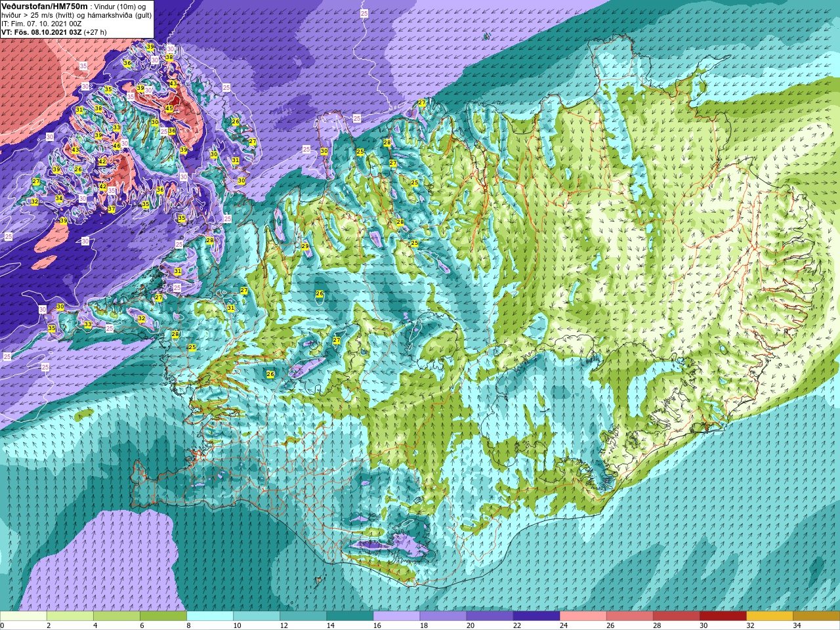Viewport: 840px width, 630px height.
Task: Select the legend scale value 12
Action: [283, 625]
